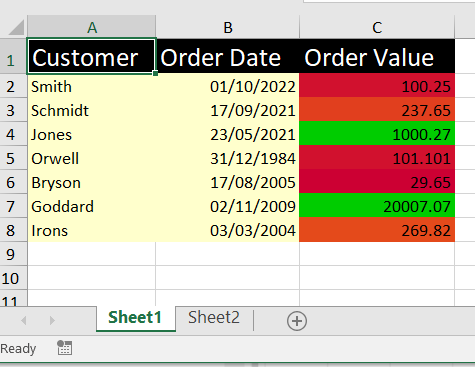Click the Select All corner triangle
Screen dimensions: 475x367
click(x=16, y=27)
